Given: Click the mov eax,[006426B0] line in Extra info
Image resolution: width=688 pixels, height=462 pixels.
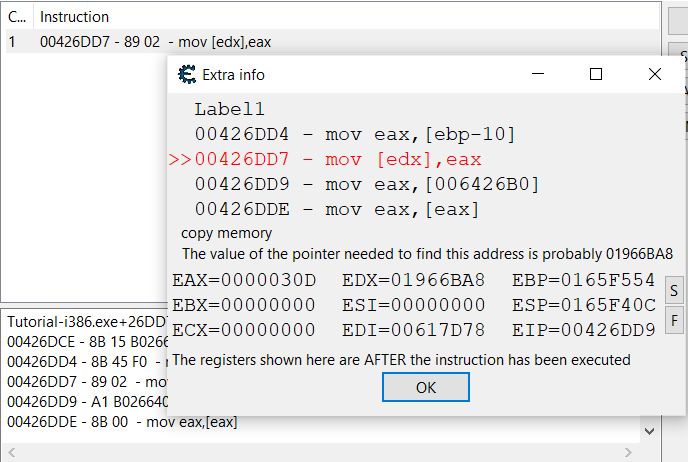Looking at the screenshot, I should tap(367, 184).
